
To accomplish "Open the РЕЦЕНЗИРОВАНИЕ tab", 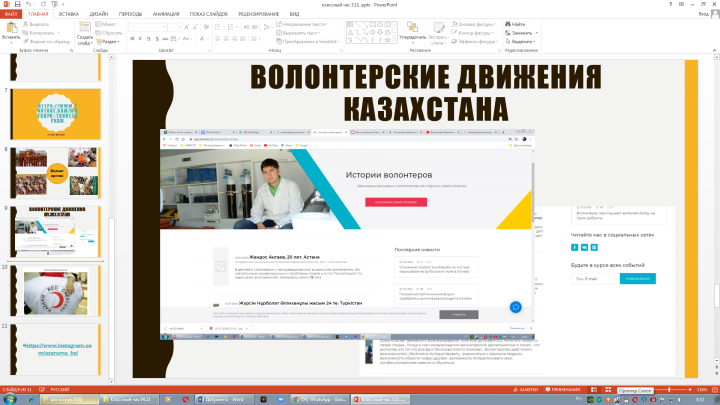I will pyautogui.click(x=259, y=14).
